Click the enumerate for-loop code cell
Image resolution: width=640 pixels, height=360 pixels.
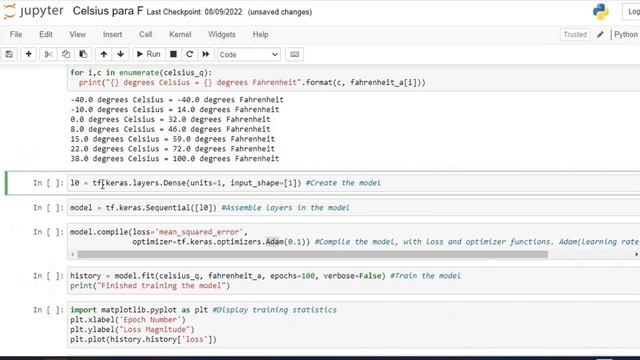353,78
